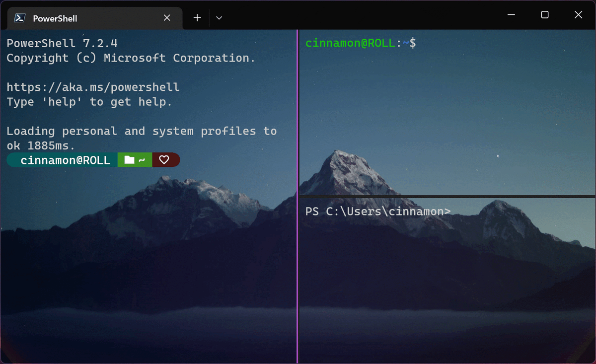
Task: Close the PowerShell tab
Action: pyautogui.click(x=167, y=18)
